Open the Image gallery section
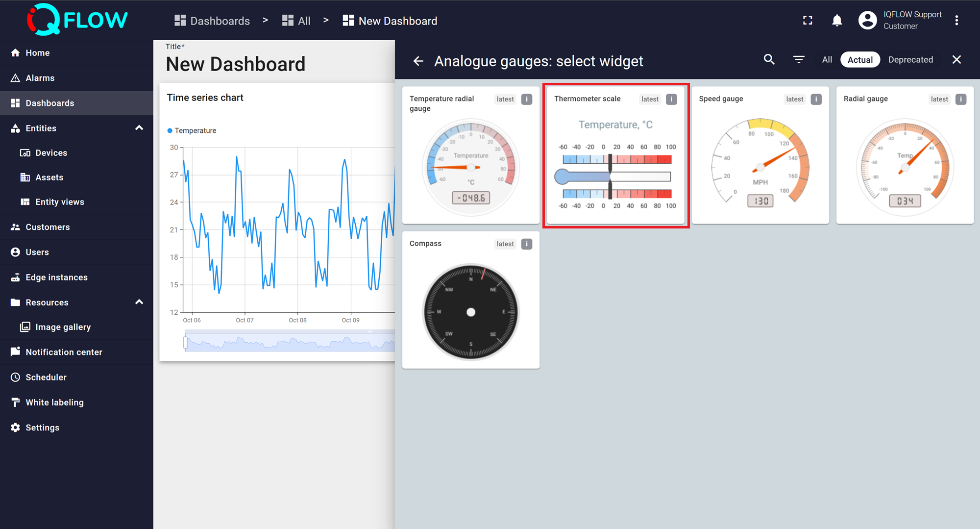Image resolution: width=980 pixels, height=529 pixels. 62,327
